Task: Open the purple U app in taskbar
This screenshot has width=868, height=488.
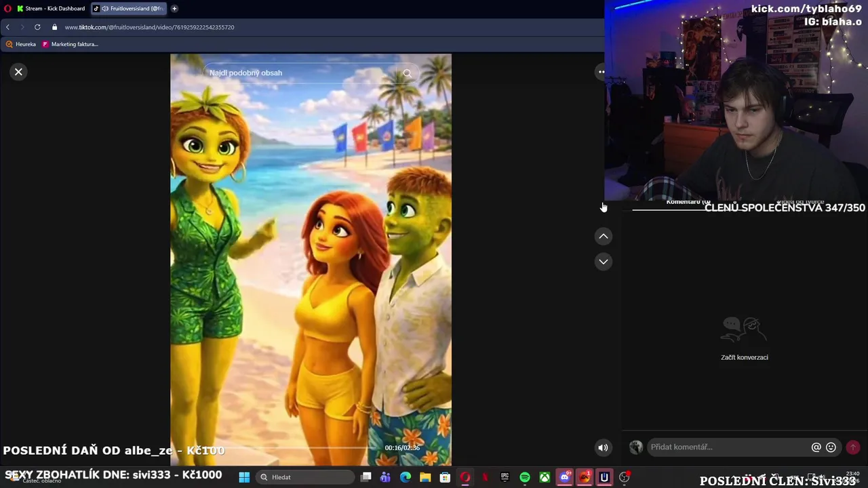Action: [604, 477]
